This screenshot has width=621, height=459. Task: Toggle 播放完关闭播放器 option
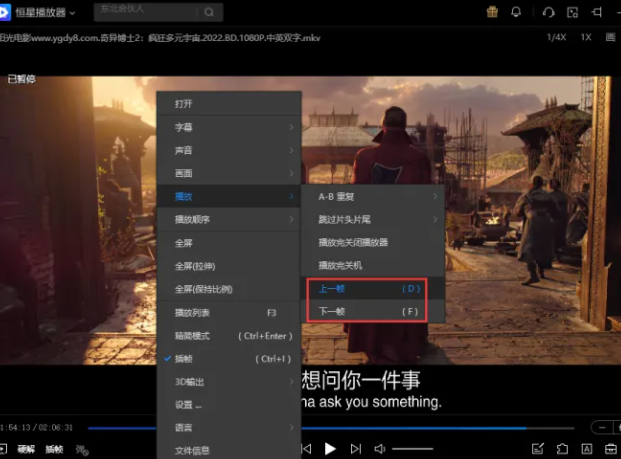[x=373, y=242]
